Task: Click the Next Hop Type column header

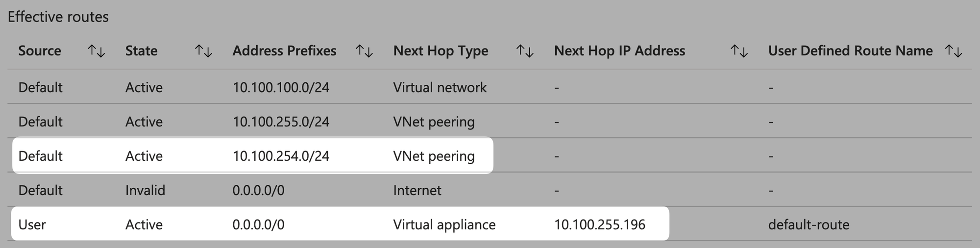Action: point(441,51)
